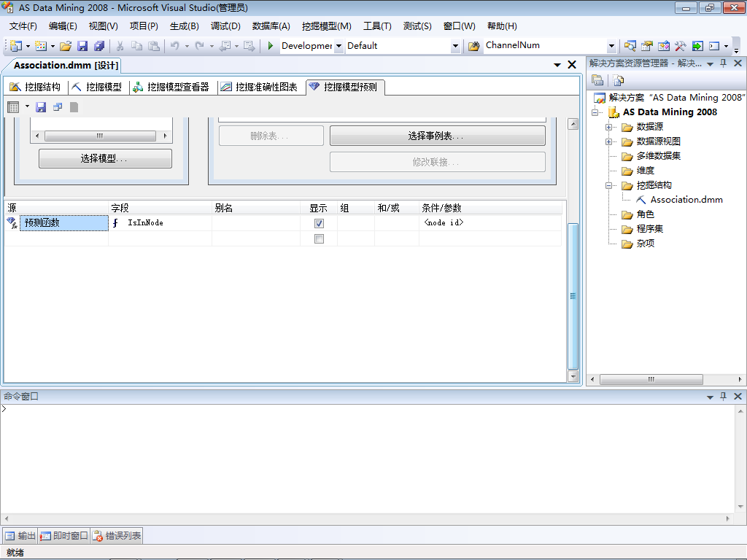
Task: Click the IsInNode field cell
Action: [160, 223]
